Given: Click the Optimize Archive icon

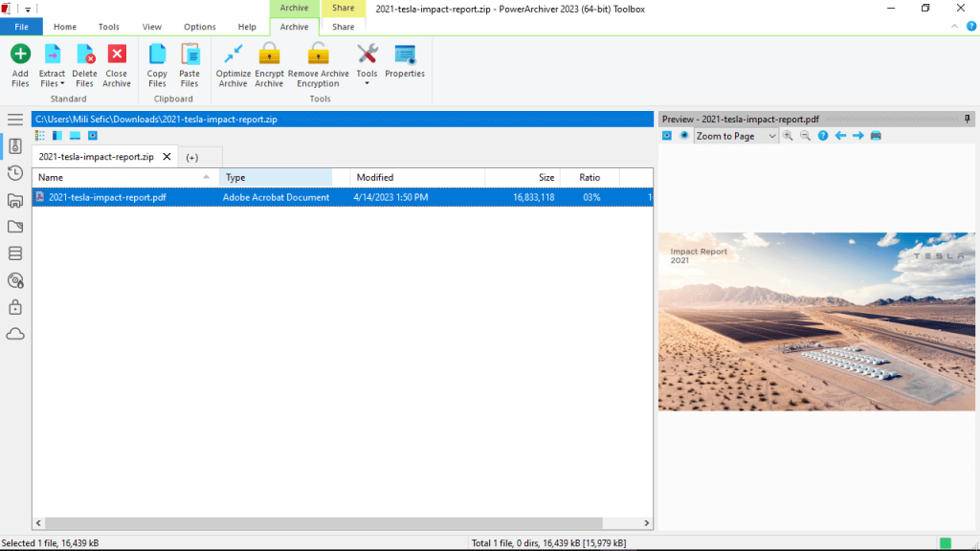Looking at the screenshot, I should [234, 55].
